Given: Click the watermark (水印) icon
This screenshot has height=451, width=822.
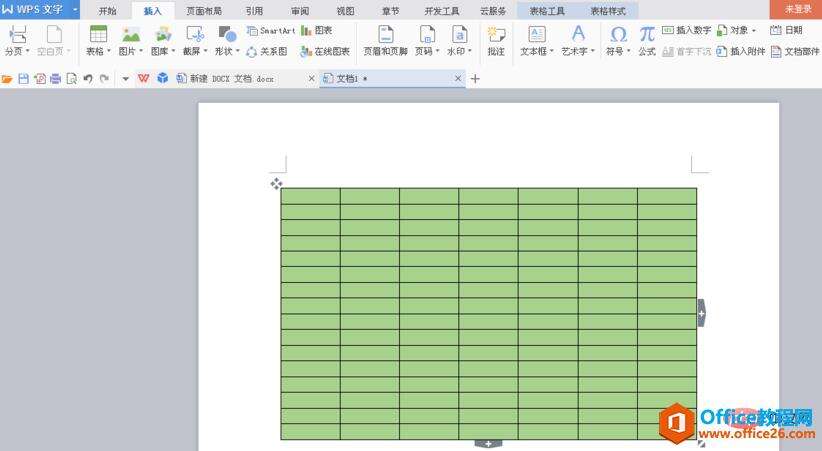Looking at the screenshot, I should click(x=459, y=35).
